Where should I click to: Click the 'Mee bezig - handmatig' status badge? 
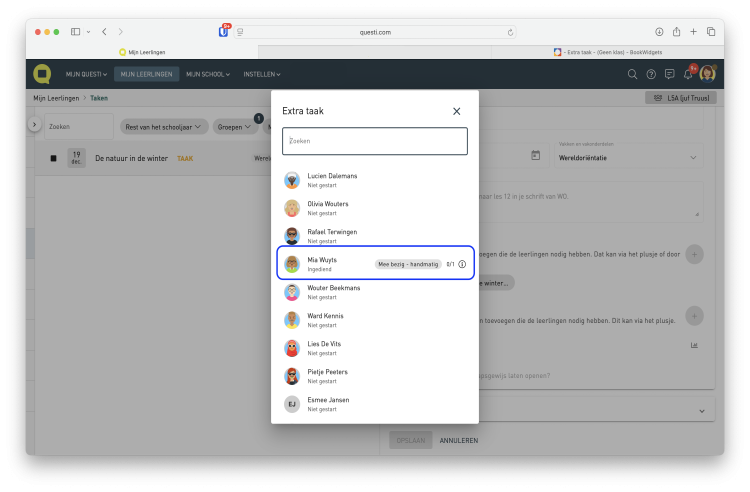pos(408,264)
